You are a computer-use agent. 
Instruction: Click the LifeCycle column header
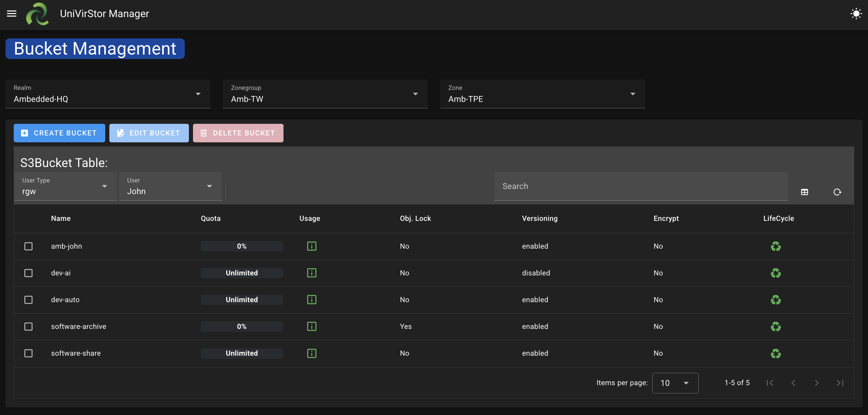point(779,218)
